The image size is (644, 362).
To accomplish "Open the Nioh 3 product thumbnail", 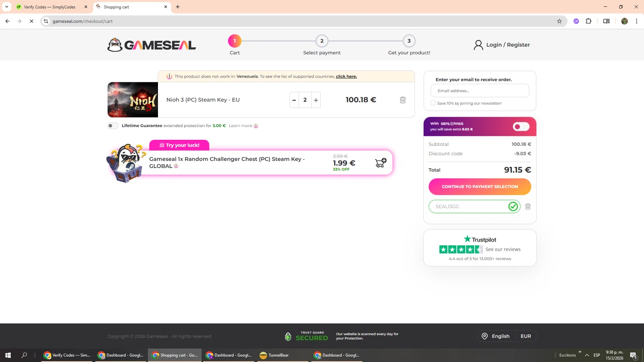I will (133, 100).
